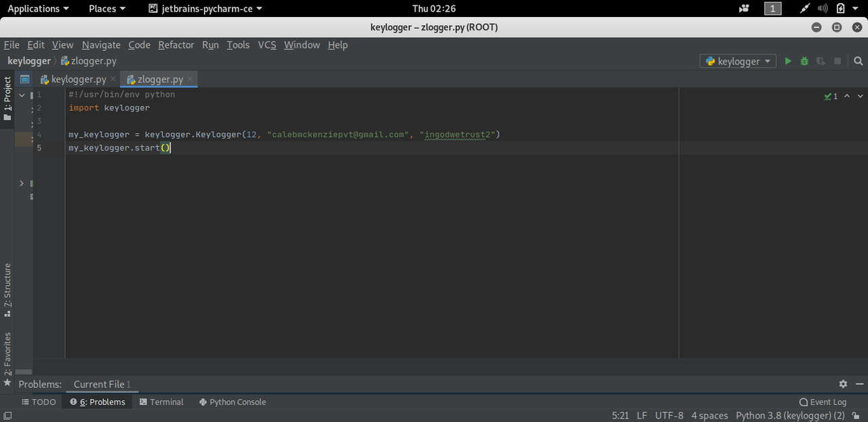Click the LF line separator indicator
Screen dimensions: 868x422
(x=642, y=415)
